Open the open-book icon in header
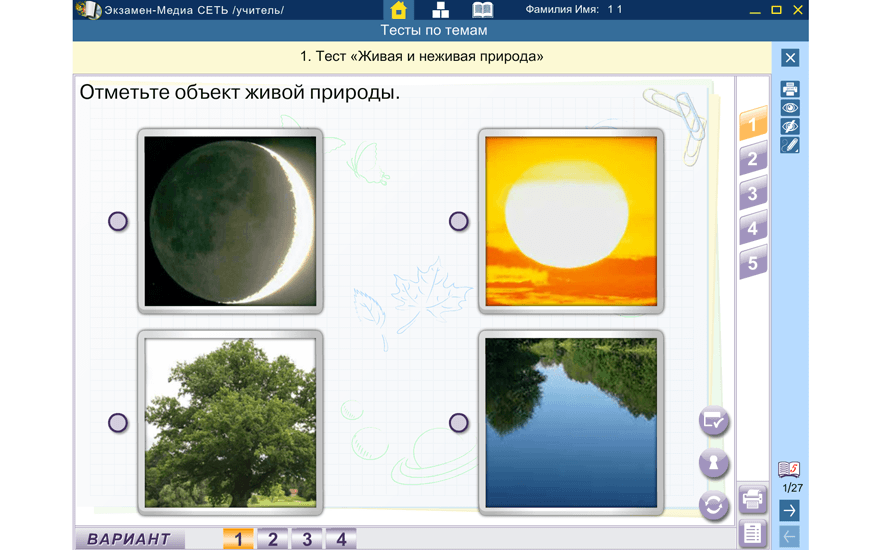 point(483,10)
